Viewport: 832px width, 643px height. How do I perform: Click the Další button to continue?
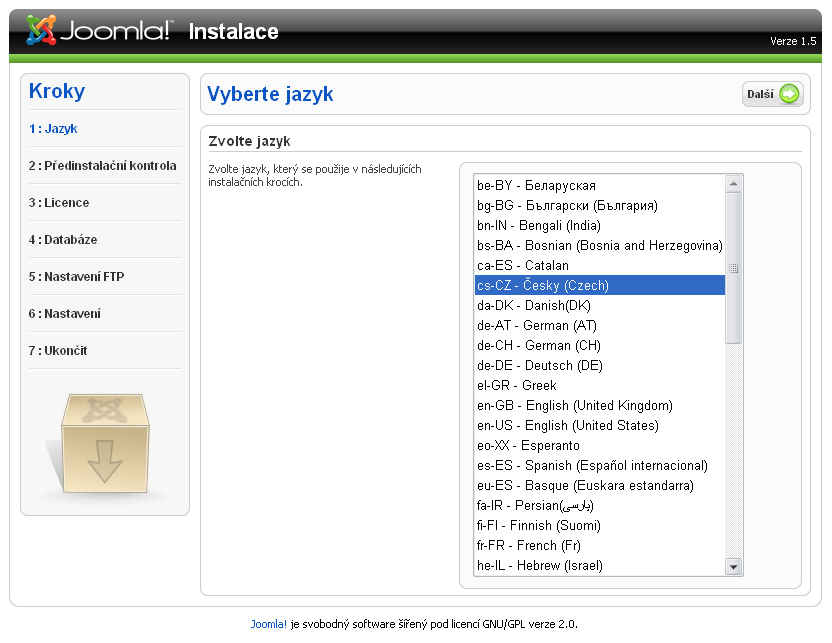coord(773,94)
